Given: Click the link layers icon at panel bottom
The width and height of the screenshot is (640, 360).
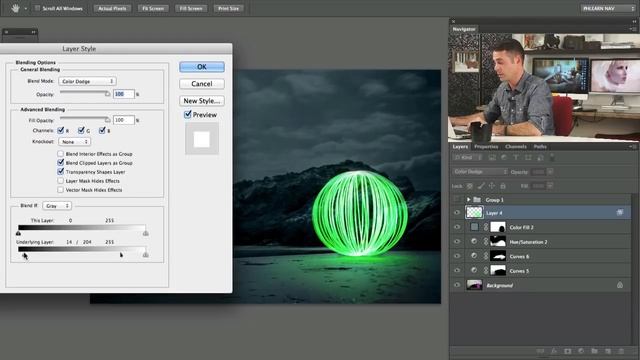Looking at the screenshot, I should (x=540, y=351).
